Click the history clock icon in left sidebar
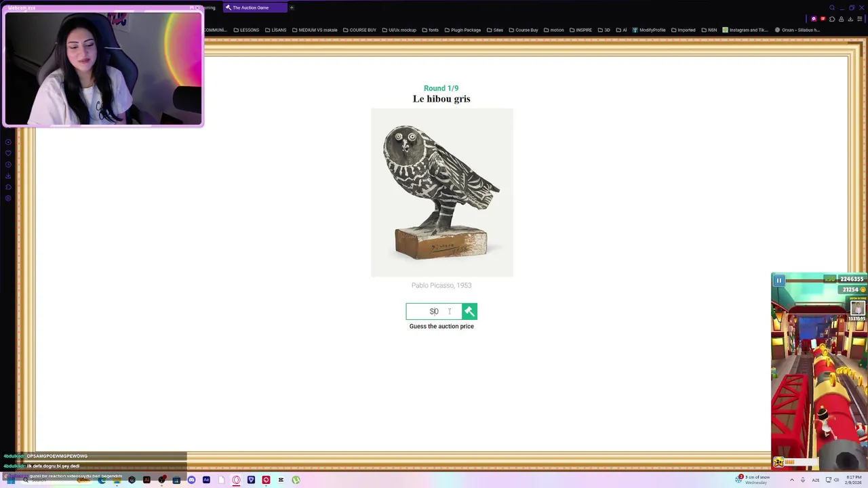The image size is (868, 488). [8, 165]
